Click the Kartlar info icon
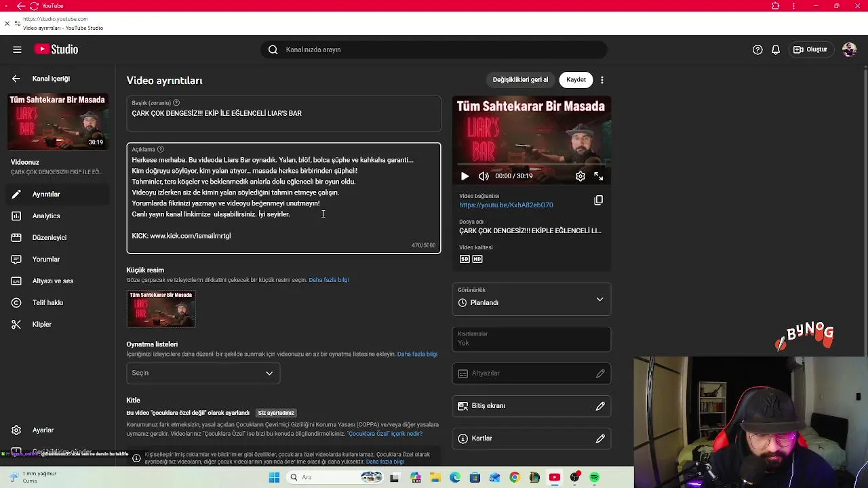This screenshot has height=488, width=868. [x=463, y=439]
